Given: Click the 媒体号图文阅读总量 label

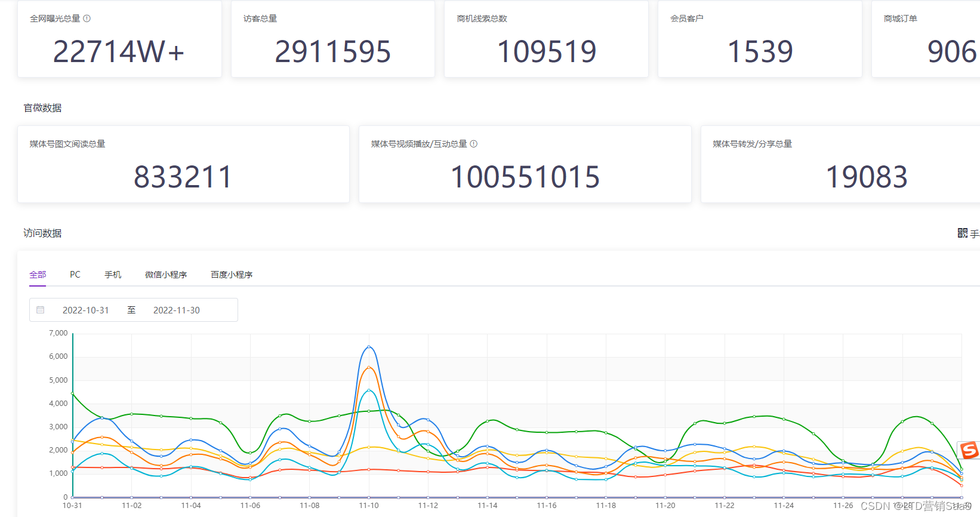Looking at the screenshot, I should pos(67,144).
